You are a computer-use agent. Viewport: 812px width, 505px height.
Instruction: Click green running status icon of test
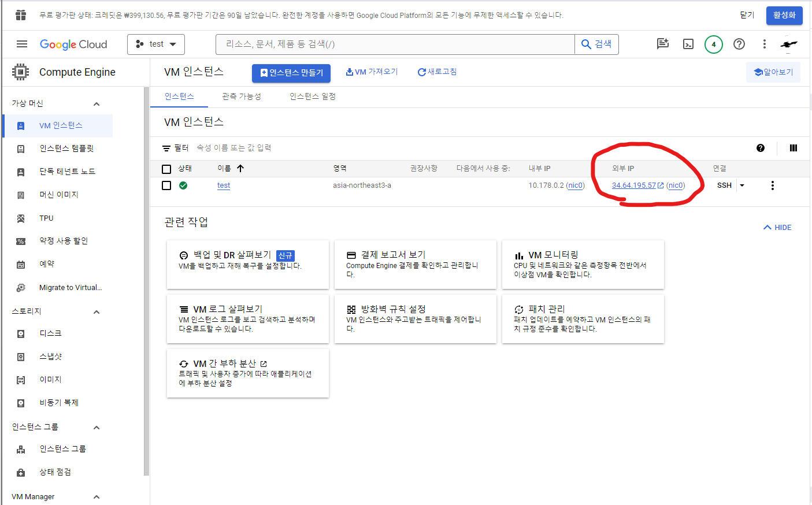[x=183, y=185]
